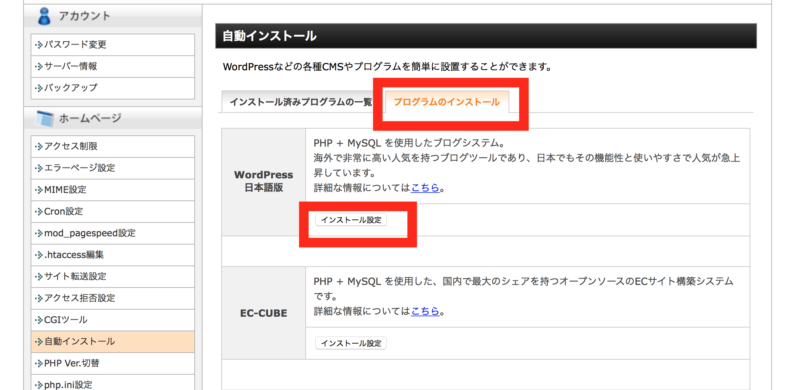The height and width of the screenshot is (390, 800).
Task: Open CGIツール
Action: pyautogui.click(x=112, y=320)
